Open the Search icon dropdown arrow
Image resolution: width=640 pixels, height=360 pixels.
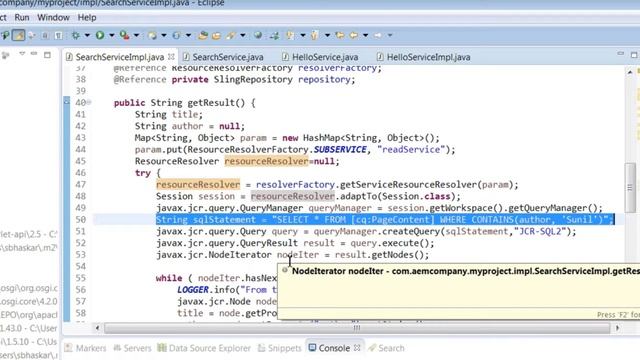tap(243, 36)
